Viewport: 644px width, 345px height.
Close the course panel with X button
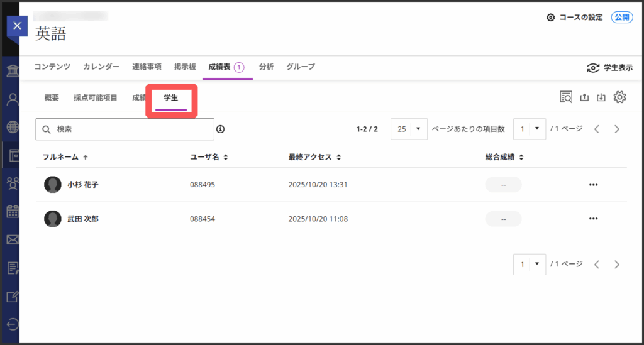coord(17,26)
